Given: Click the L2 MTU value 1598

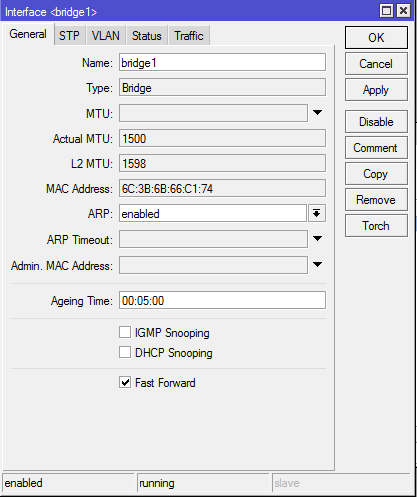Looking at the screenshot, I should [222, 163].
